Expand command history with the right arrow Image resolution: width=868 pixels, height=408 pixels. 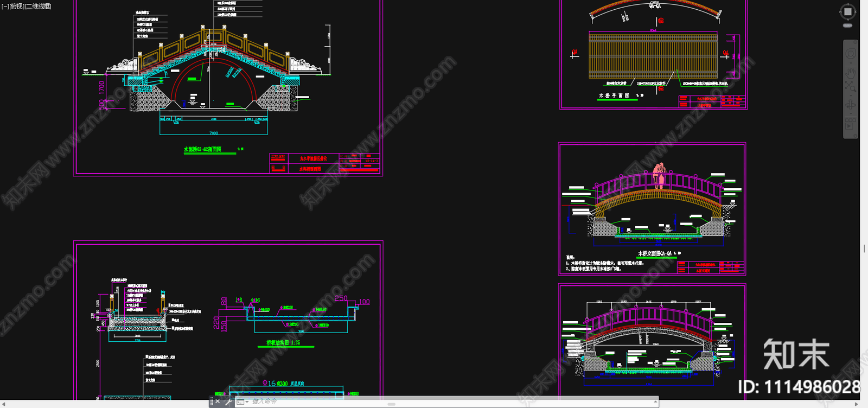click(655, 401)
